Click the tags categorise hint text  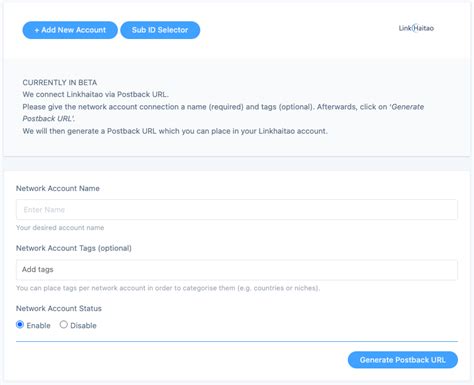coord(168,288)
